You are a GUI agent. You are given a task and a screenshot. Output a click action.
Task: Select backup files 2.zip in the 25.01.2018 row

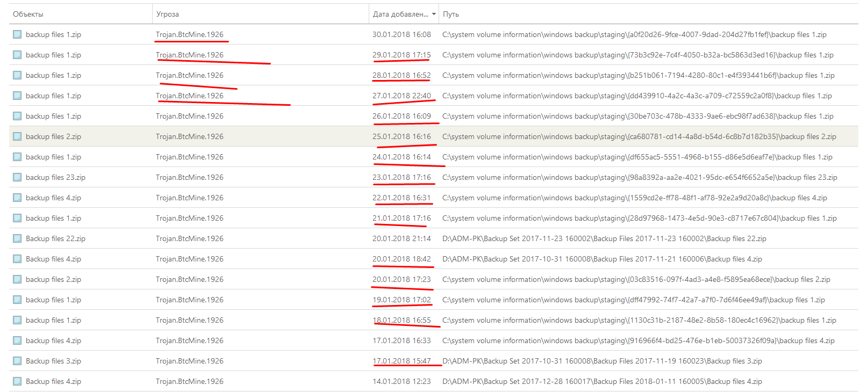point(53,136)
